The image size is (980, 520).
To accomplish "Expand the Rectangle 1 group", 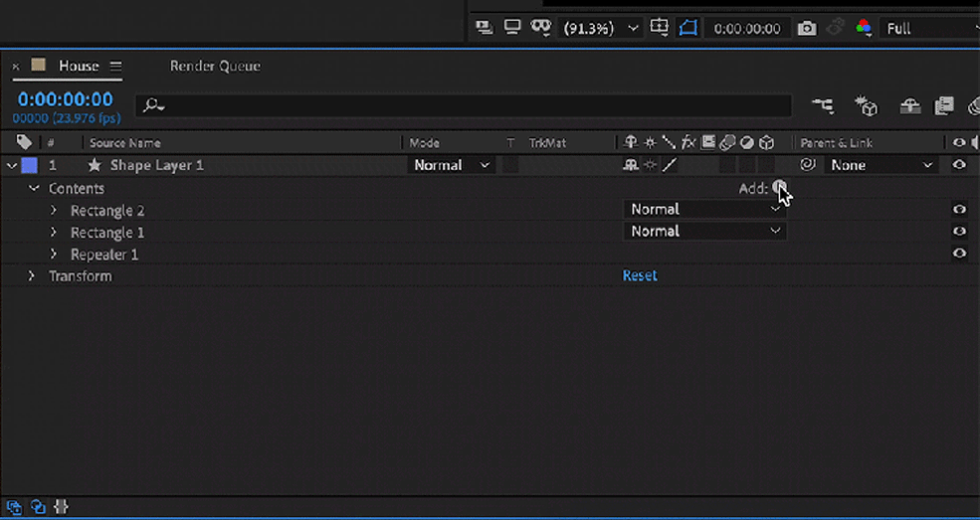I will pos(54,233).
